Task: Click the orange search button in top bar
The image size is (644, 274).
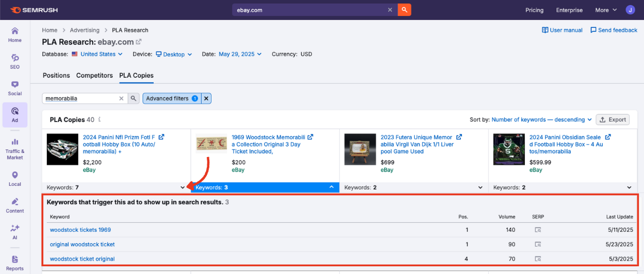Action: click(x=405, y=10)
